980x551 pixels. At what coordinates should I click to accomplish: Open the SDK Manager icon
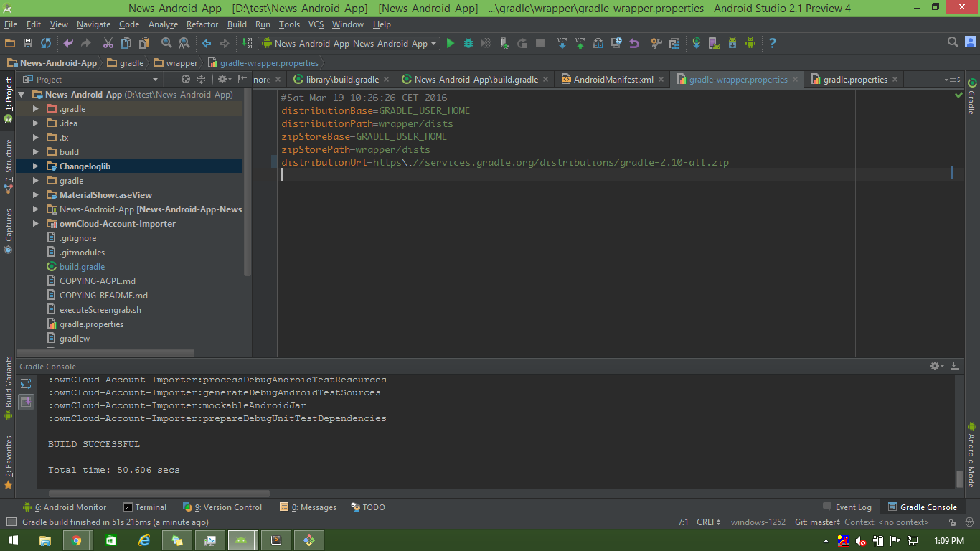(732, 43)
